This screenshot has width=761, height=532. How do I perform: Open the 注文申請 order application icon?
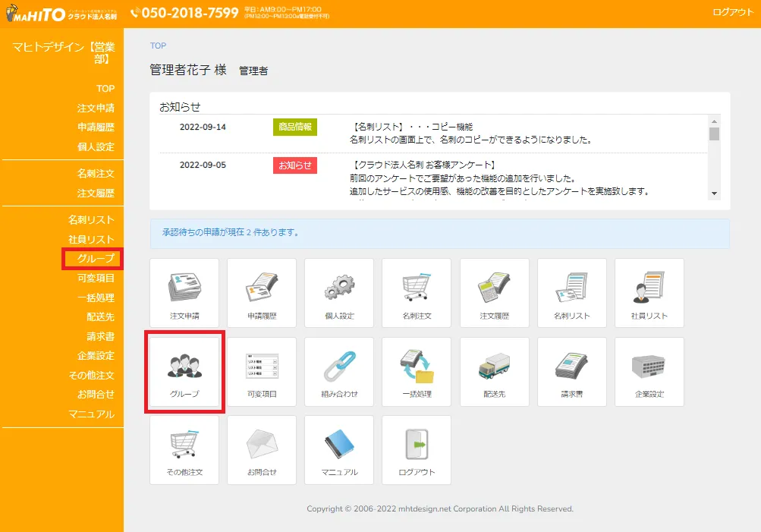click(184, 293)
